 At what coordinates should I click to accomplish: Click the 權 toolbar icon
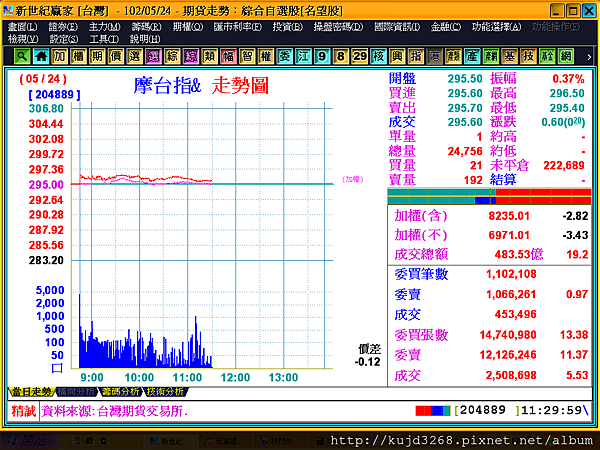266,56
